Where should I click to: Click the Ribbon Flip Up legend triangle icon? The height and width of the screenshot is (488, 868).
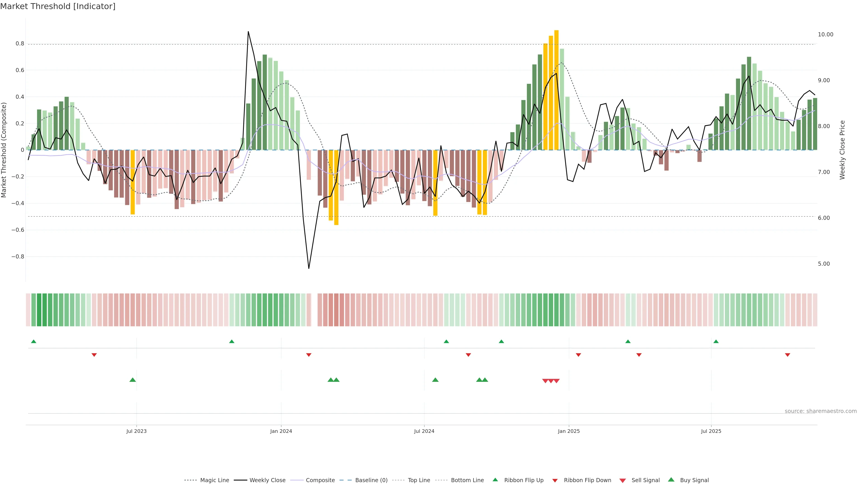pos(495,480)
